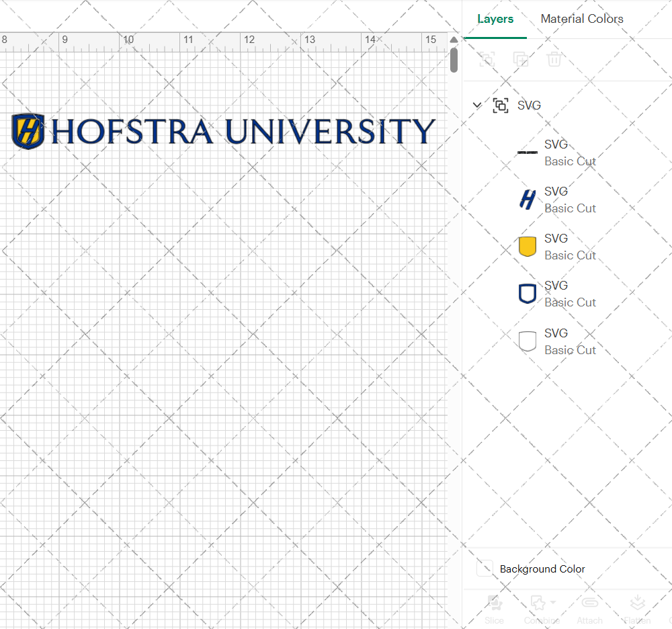Open the Material Colors tab
The image size is (672, 629).
pos(581,19)
